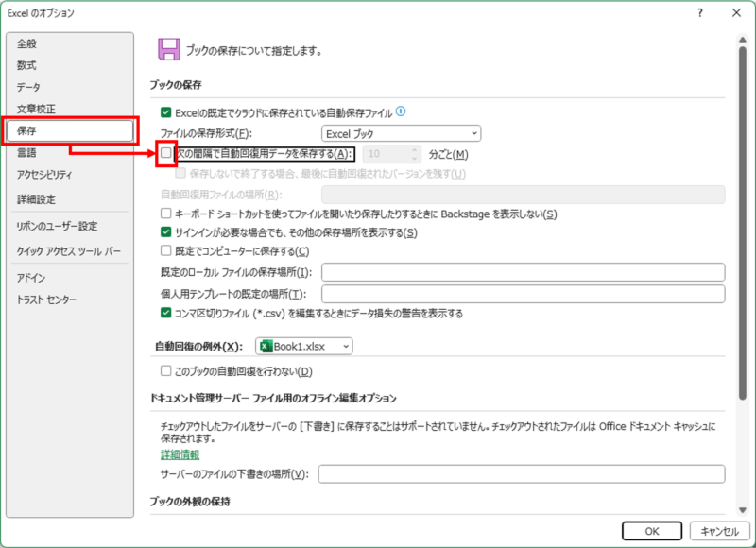This screenshot has width=756, height=548.
Task: Open the 詳細情報 link
Action: point(180,454)
